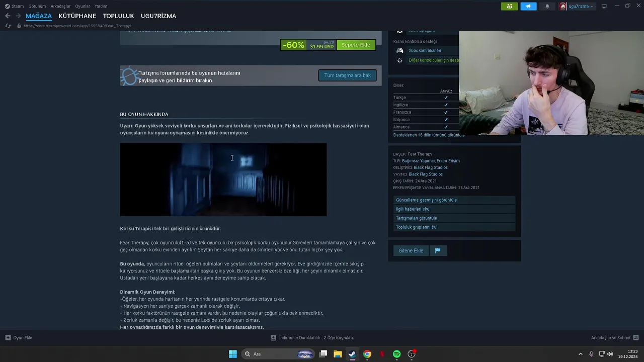Open the UGU7RİZMA profile tab

pyautogui.click(x=158, y=16)
